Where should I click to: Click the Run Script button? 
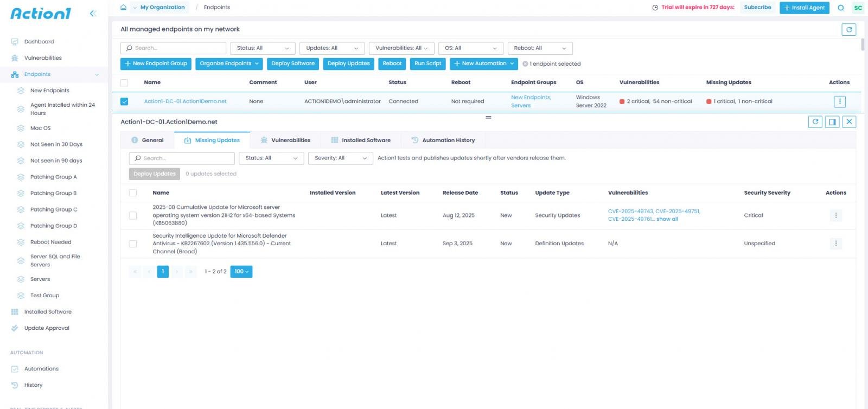click(427, 64)
